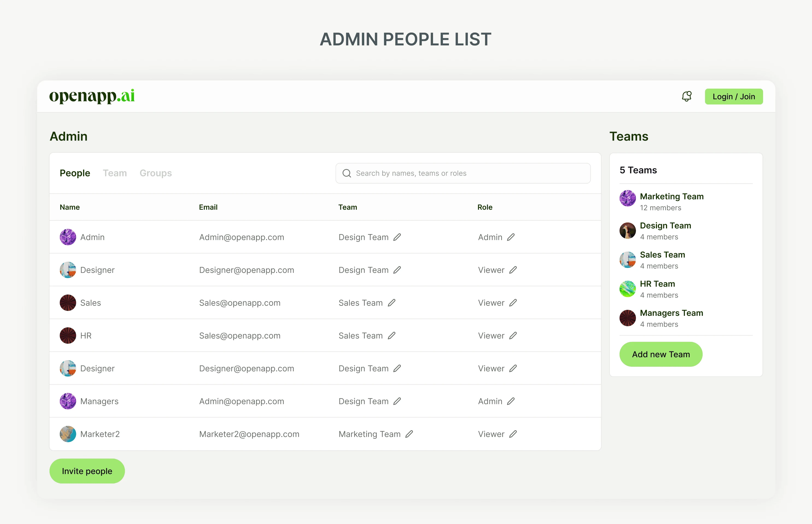The width and height of the screenshot is (812, 524).
Task: Click the Managers Team avatar
Action: tap(628, 318)
